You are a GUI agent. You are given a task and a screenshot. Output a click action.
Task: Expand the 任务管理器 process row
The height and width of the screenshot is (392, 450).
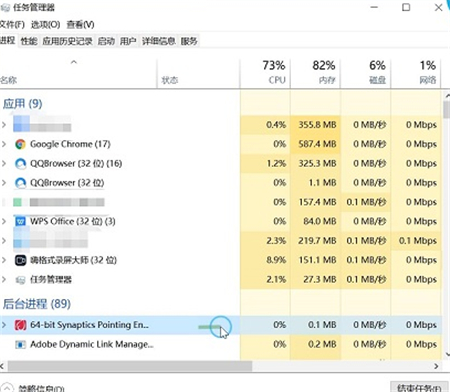pos(4,280)
